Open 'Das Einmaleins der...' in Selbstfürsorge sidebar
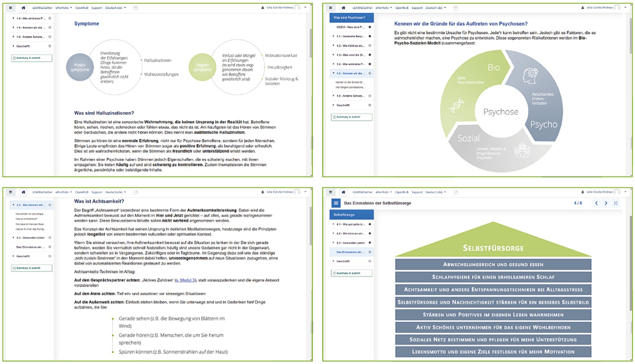Image resolution: width=635 pixels, height=364 pixels. pyautogui.click(x=352, y=252)
